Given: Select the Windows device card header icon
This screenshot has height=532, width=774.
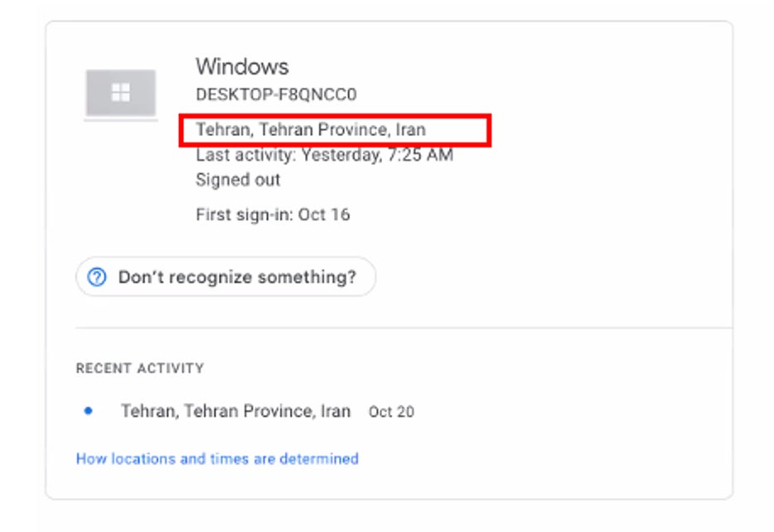Looking at the screenshot, I should [121, 94].
